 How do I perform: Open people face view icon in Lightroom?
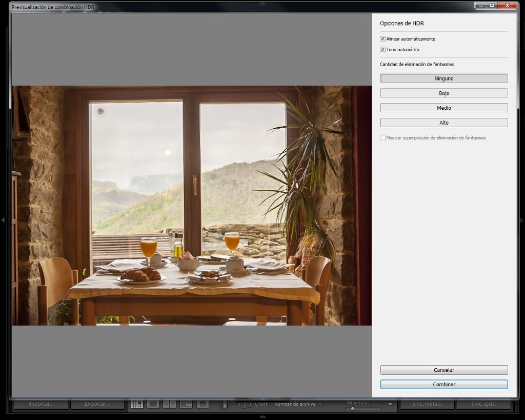(202, 404)
